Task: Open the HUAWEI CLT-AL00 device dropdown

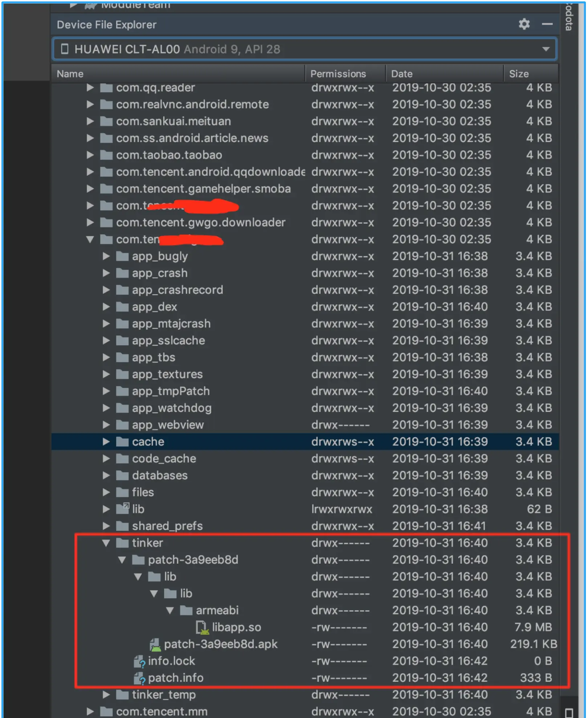Action: click(x=304, y=49)
